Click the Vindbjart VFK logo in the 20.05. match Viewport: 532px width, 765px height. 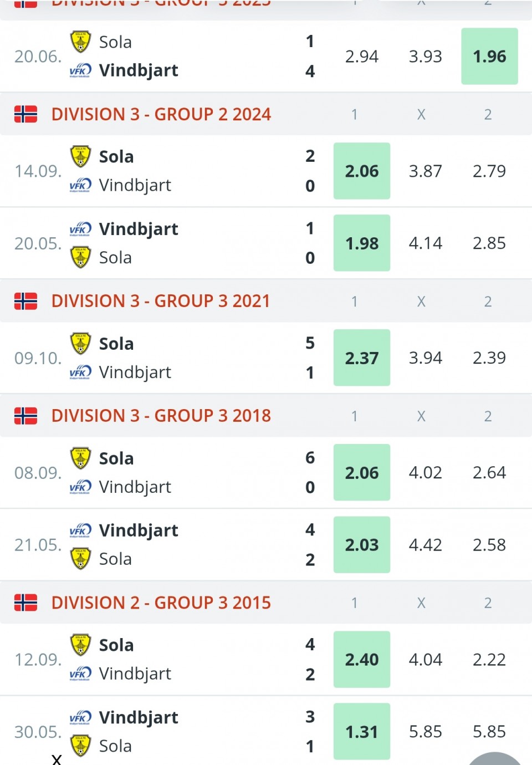pyautogui.click(x=80, y=229)
